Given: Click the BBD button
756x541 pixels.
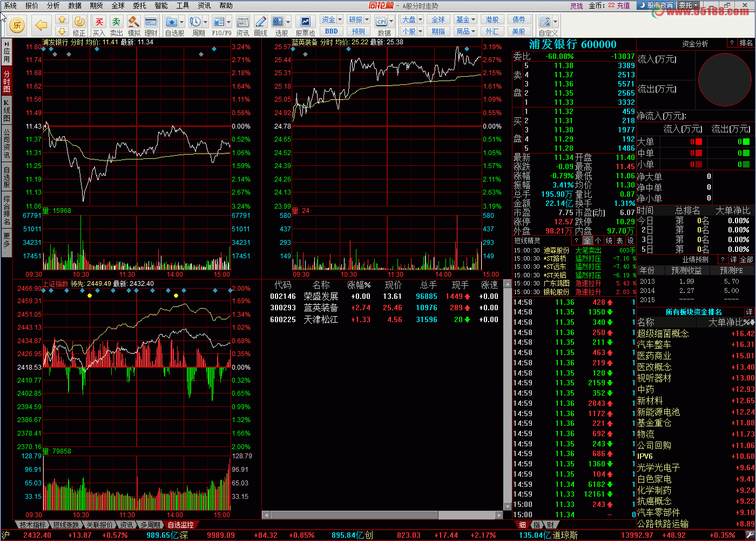Looking at the screenshot, I should 332,31.
